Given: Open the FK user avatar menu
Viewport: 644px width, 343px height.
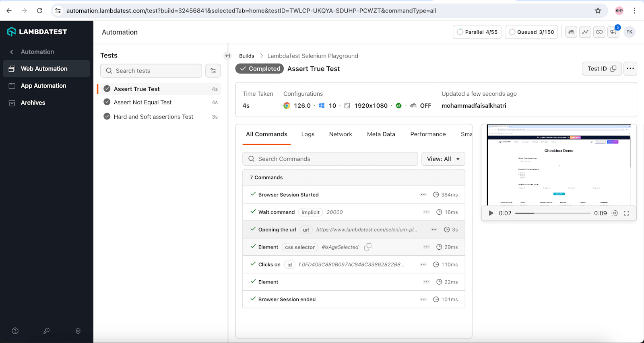Looking at the screenshot, I should point(630,32).
